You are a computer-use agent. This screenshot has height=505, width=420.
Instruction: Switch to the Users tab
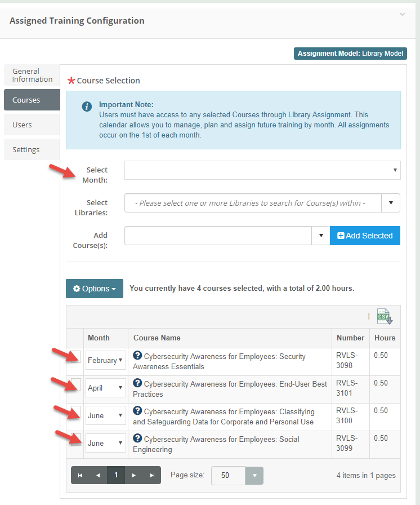click(32, 125)
